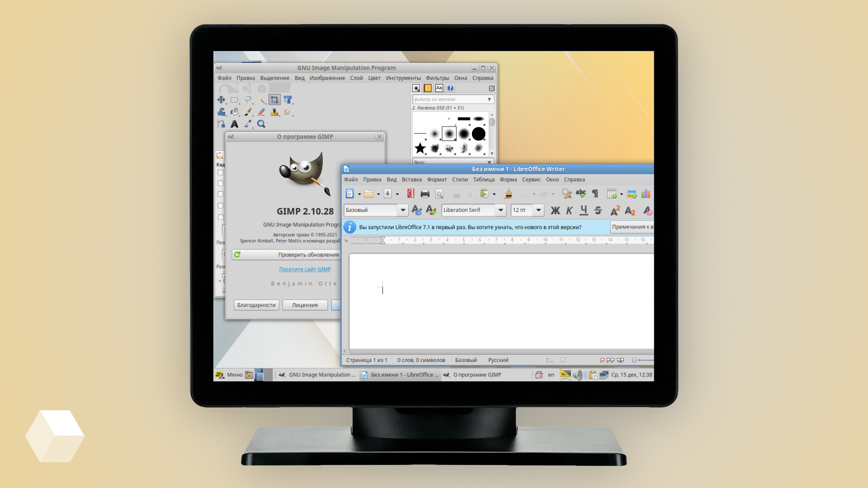
Task: Toggle Italic (К) formatting in Writer
Action: (570, 210)
